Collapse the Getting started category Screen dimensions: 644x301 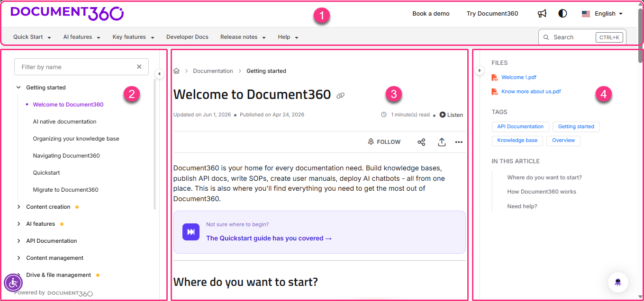18,88
